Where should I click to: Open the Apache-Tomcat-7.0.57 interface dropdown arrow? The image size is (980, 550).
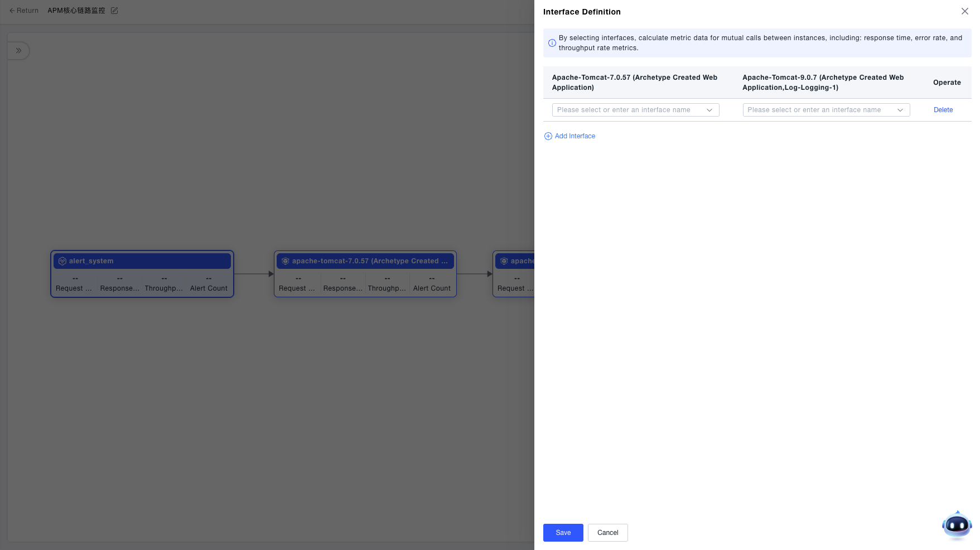[709, 110]
